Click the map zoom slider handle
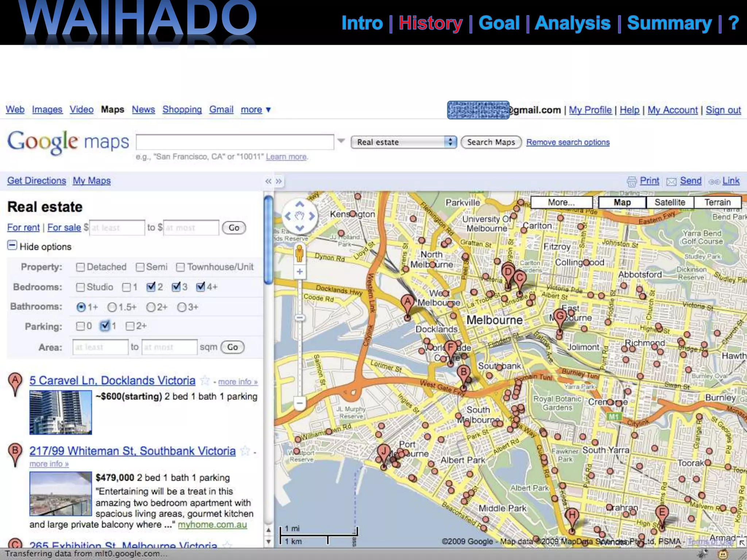Screen dimensions: 747x560 300,318
